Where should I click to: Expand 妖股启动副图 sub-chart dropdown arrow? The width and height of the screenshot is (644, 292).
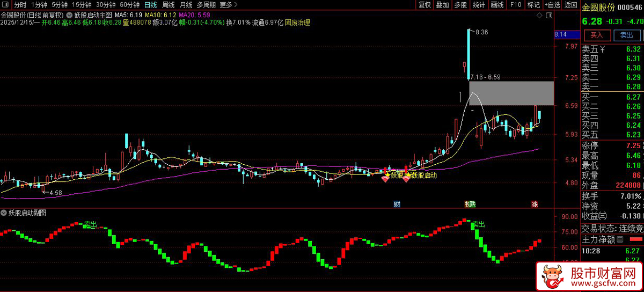click(4, 213)
